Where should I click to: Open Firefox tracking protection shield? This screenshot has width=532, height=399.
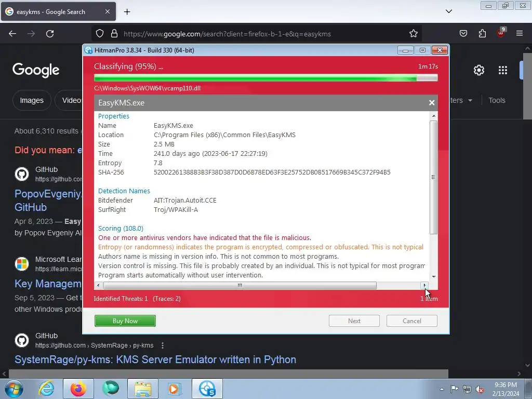pos(99,34)
